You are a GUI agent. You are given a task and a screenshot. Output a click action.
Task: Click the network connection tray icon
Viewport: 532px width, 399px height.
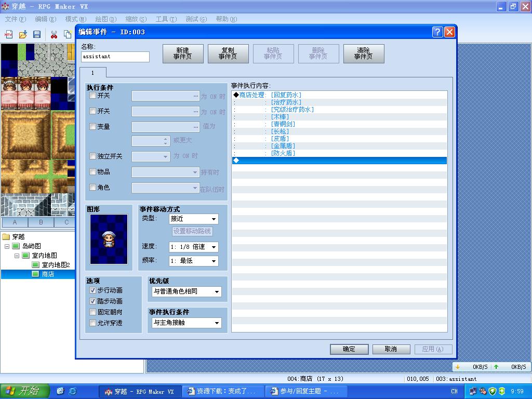tap(473, 391)
